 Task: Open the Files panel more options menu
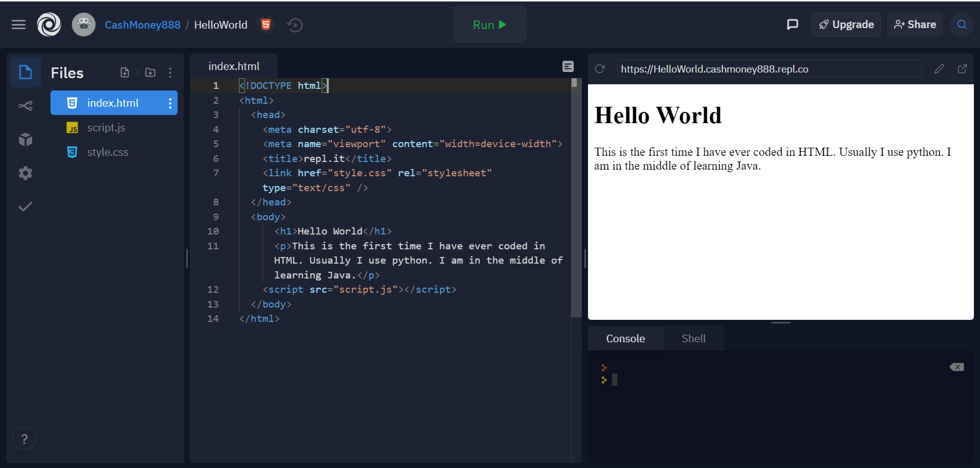point(170,73)
